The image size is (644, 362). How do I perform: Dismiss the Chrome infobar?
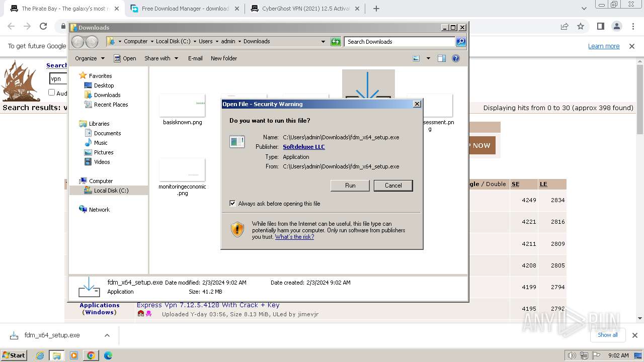(x=632, y=46)
